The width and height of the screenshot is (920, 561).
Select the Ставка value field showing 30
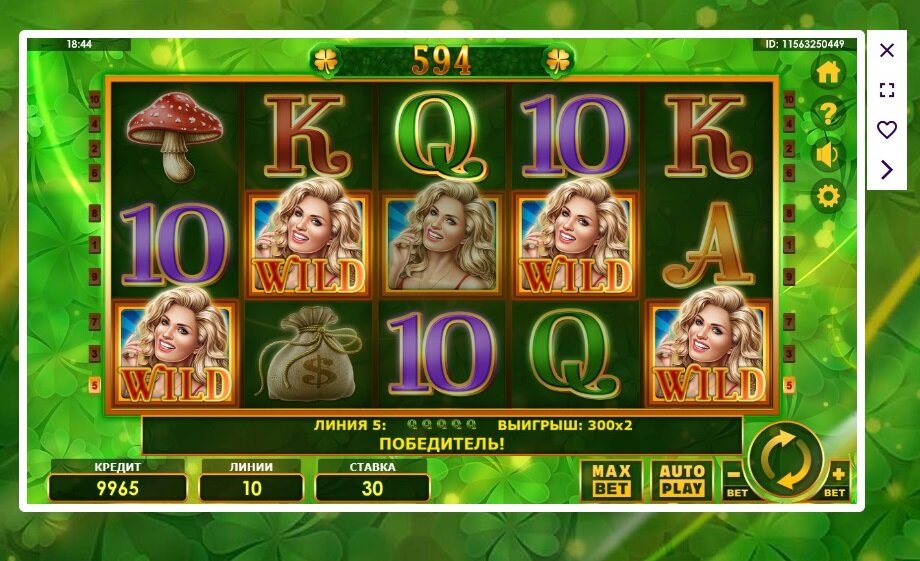click(372, 488)
